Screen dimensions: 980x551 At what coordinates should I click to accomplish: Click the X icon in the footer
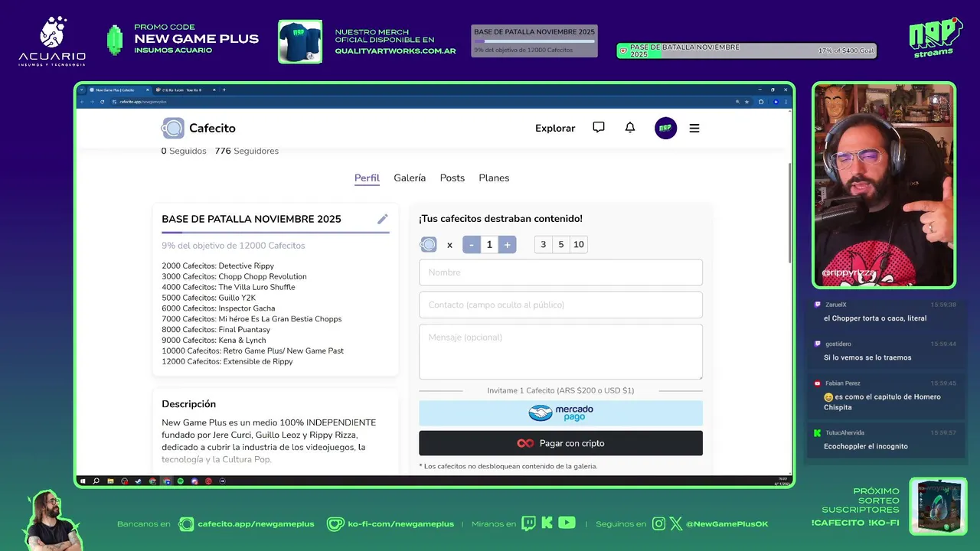tap(675, 523)
